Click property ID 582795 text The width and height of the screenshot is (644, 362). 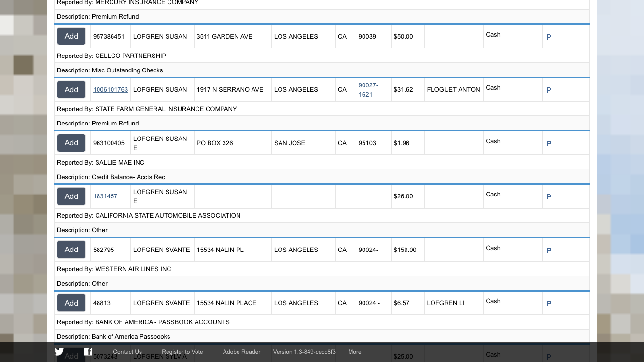click(103, 250)
